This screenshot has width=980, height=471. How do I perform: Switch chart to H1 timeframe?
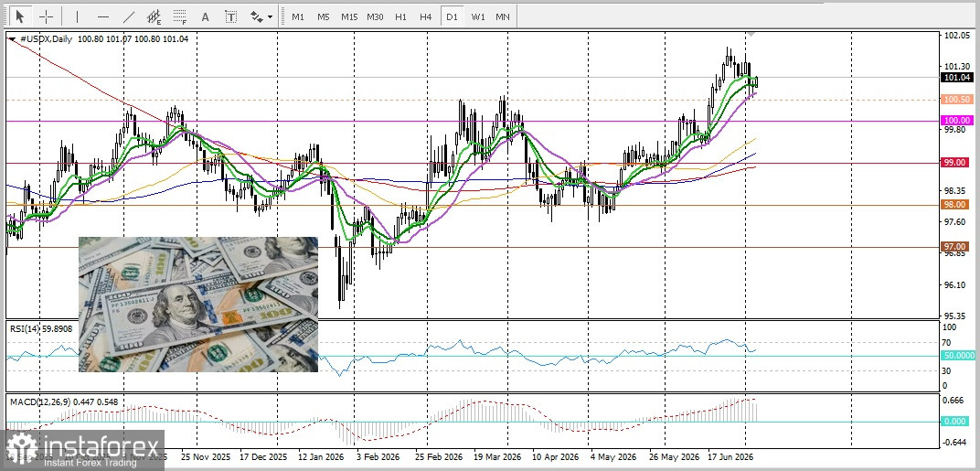(400, 16)
